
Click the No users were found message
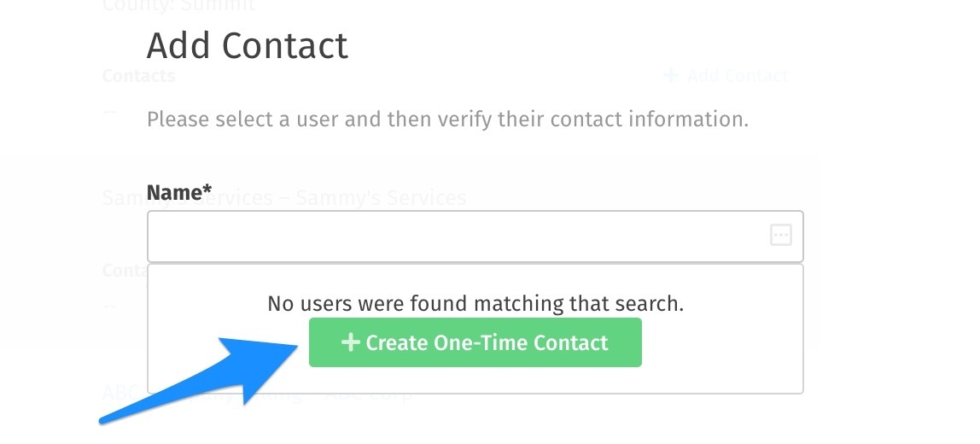(475, 303)
